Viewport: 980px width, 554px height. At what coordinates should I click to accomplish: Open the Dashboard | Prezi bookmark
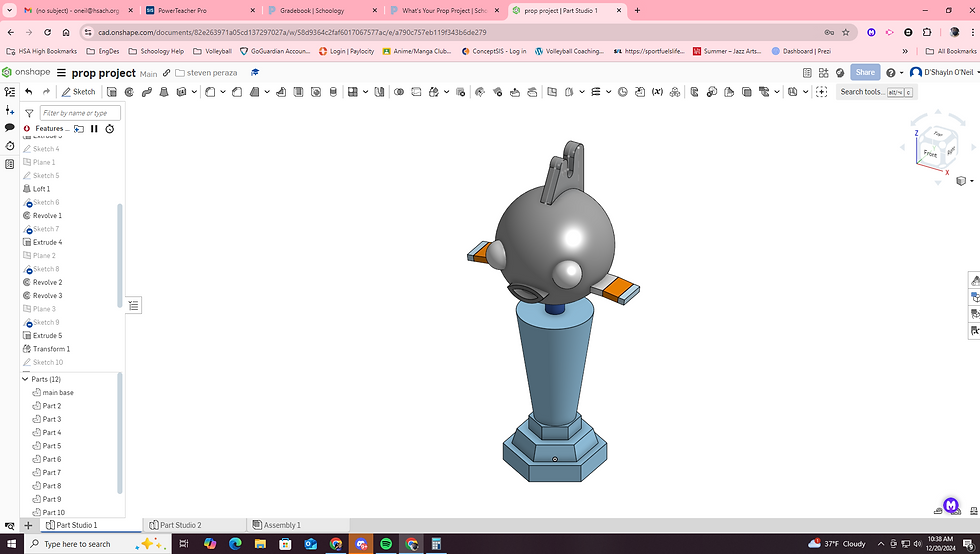pyautogui.click(x=801, y=51)
